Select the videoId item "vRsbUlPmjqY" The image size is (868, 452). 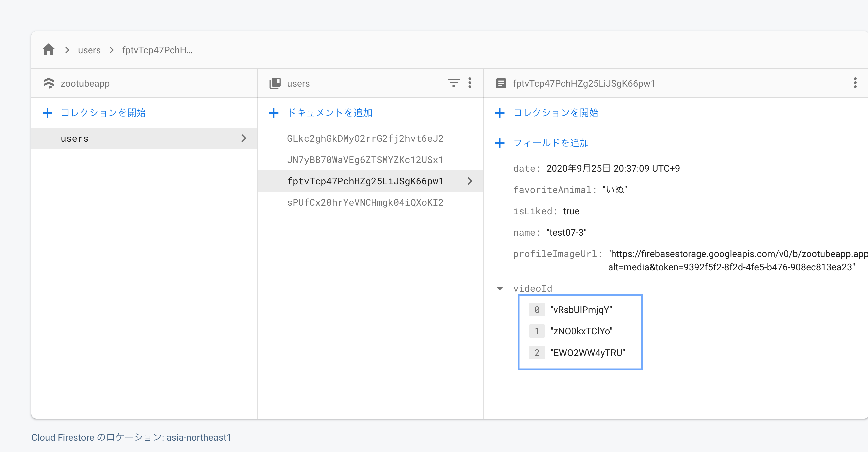tap(581, 310)
